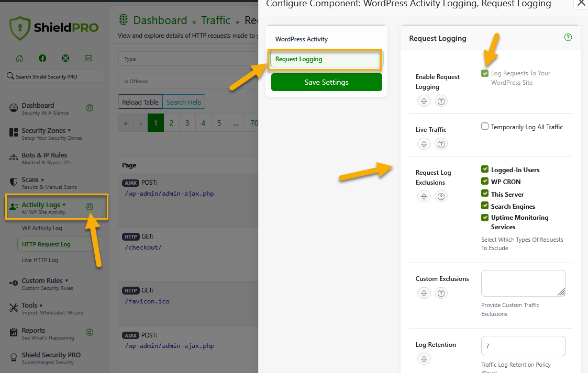Click the help icon under Live Traffic
Image resolution: width=588 pixels, height=373 pixels.
point(441,144)
